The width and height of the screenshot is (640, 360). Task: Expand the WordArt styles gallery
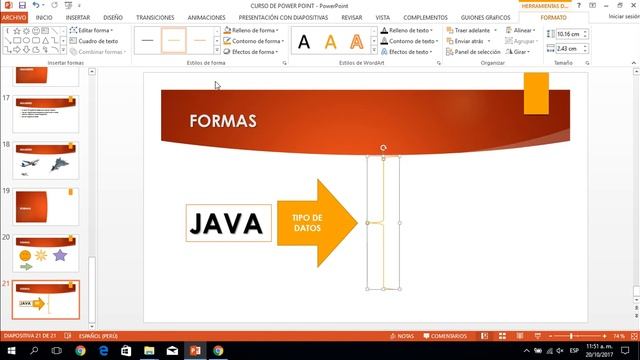374,50
